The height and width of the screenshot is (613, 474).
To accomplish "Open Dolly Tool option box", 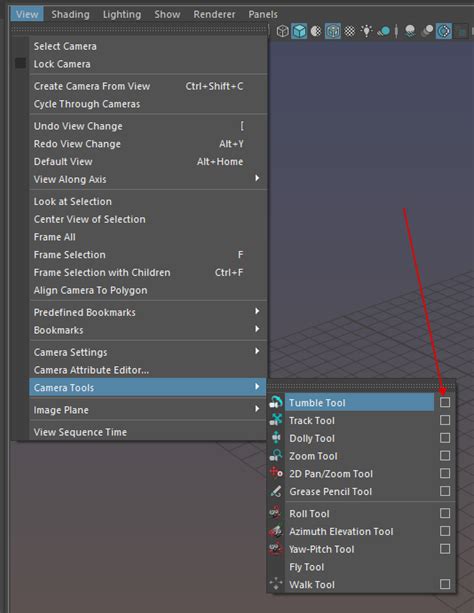I will tap(445, 438).
